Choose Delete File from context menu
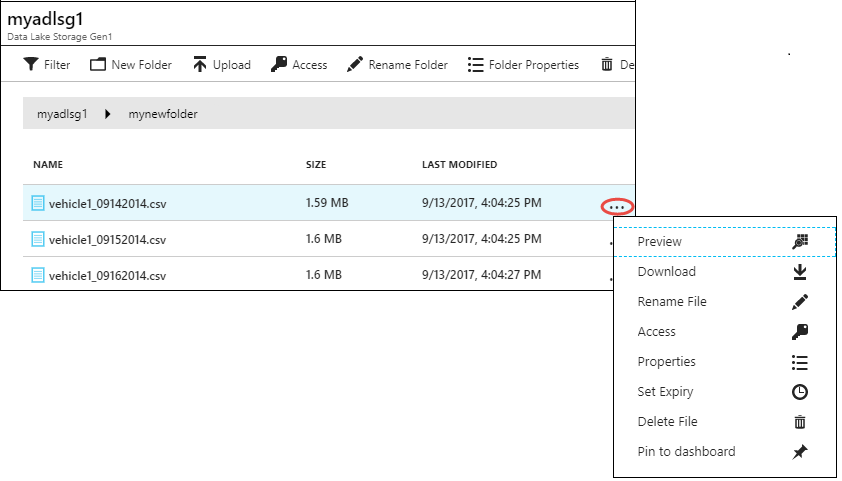The image size is (842, 481). click(667, 422)
